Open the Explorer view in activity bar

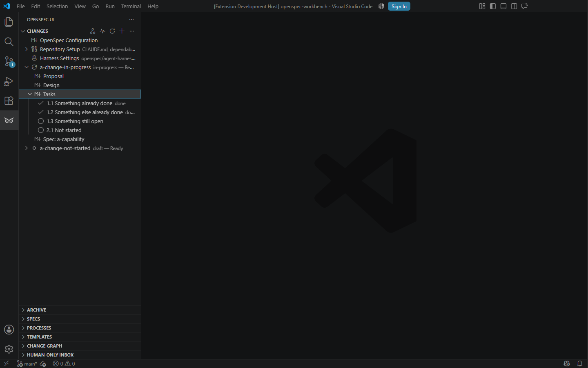(9, 22)
